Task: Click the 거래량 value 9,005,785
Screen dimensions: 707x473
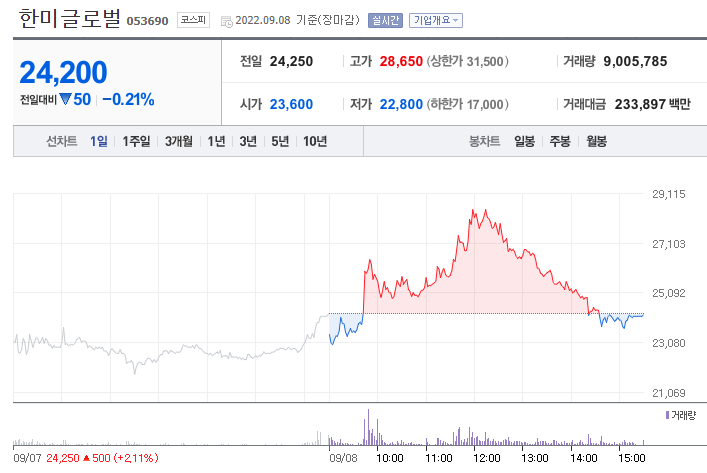Action: tap(635, 61)
